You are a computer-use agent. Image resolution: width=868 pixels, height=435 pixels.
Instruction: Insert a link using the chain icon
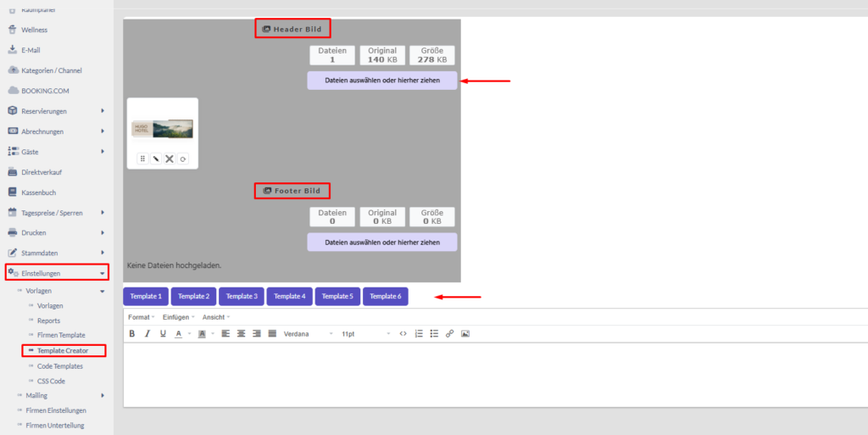click(449, 334)
